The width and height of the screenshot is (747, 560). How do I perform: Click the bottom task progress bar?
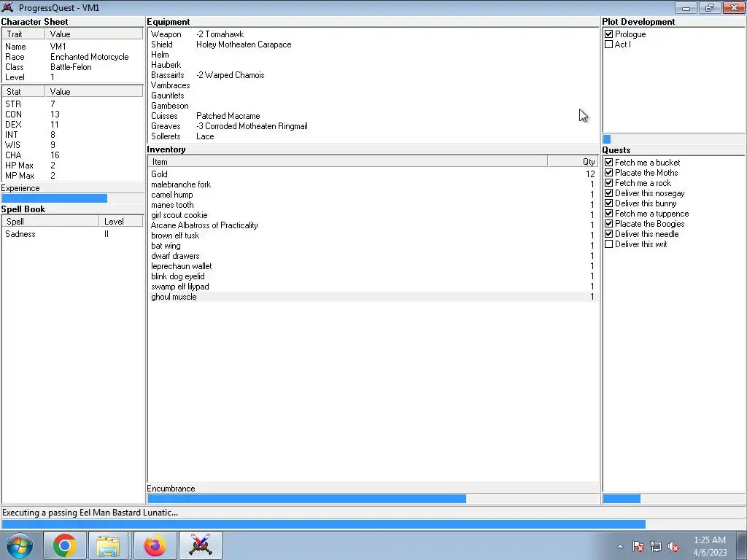pyautogui.click(x=373, y=524)
